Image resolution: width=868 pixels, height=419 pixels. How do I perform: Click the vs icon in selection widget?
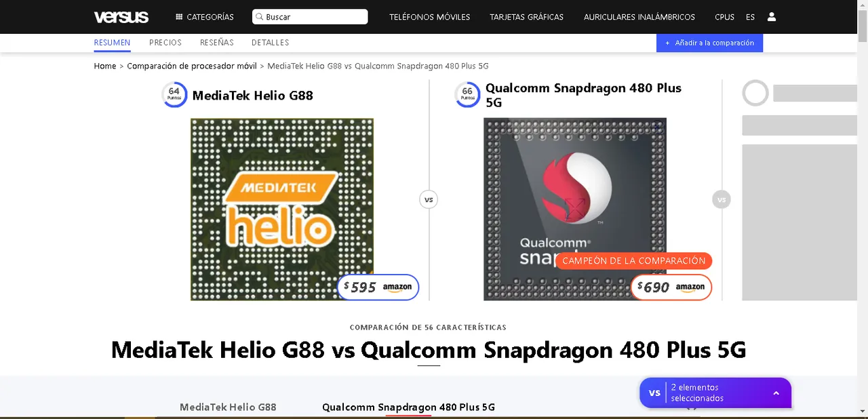tap(654, 393)
